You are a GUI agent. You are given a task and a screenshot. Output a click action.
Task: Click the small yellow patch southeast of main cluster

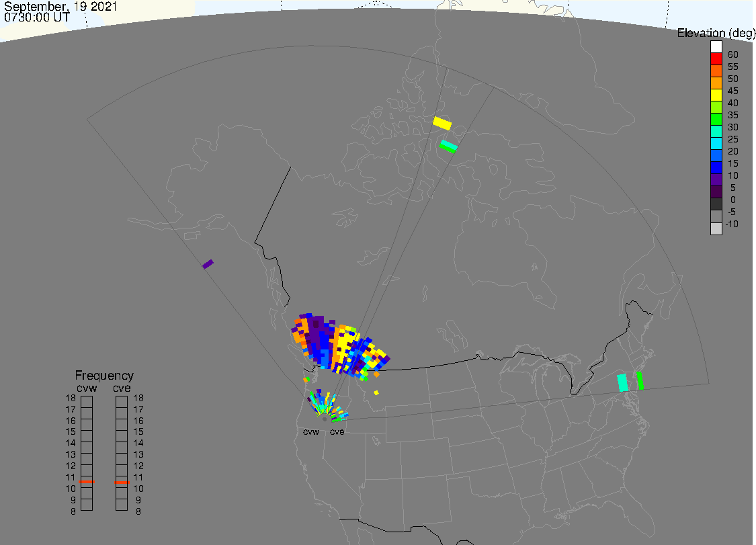[x=376, y=392]
